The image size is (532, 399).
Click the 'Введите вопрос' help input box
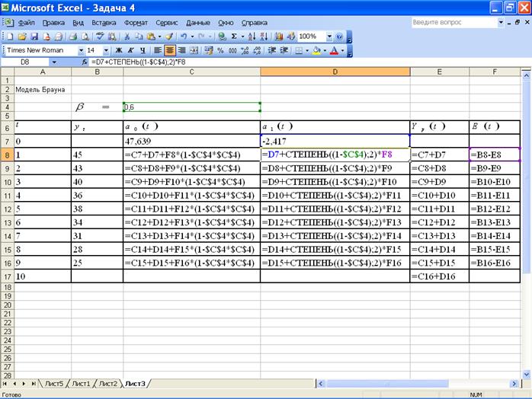click(x=449, y=23)
